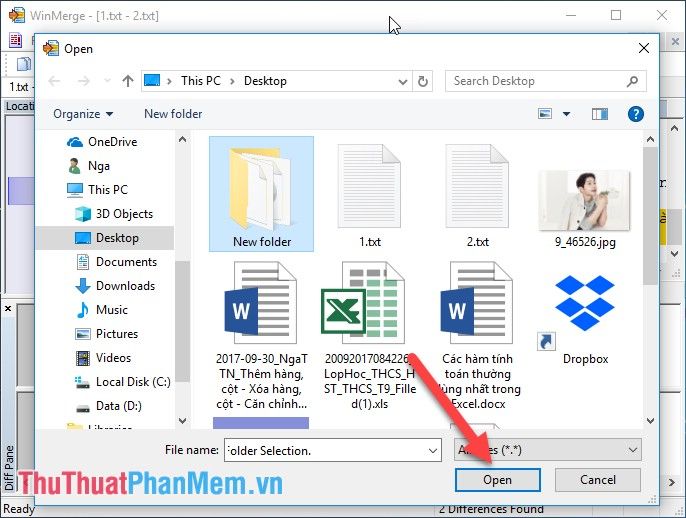Click the search magnifier icon
This screenshot has width=686, height=518.
pyautogui.click(x=632, y=81)
